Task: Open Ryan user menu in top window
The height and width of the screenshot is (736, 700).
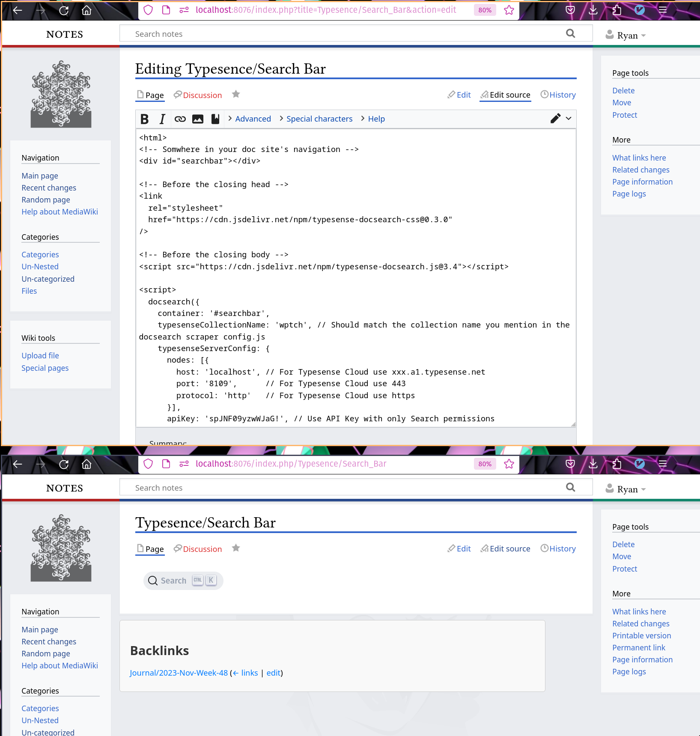Action: click(626, 35)
